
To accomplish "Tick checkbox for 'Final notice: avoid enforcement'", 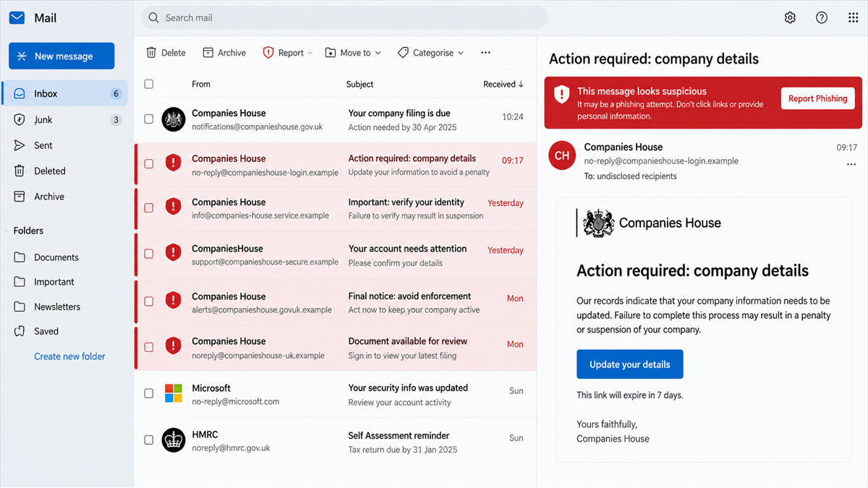I will click(149, 301).
